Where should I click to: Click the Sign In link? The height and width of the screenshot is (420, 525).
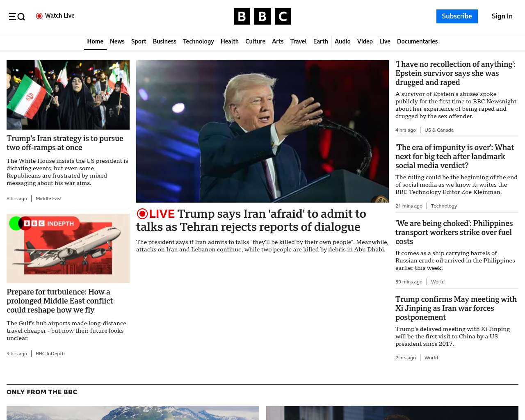[x=502, y=16]
